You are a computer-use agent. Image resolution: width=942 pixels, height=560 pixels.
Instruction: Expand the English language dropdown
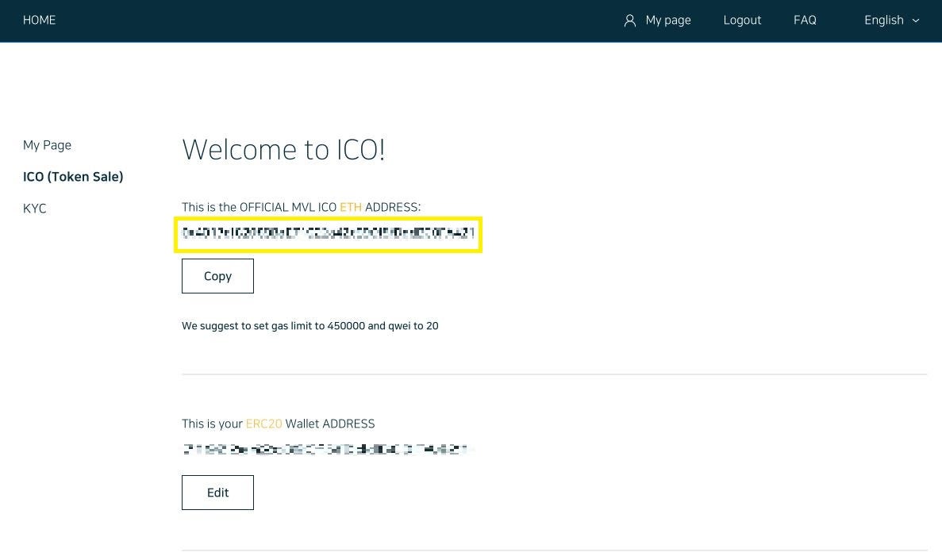891,21
